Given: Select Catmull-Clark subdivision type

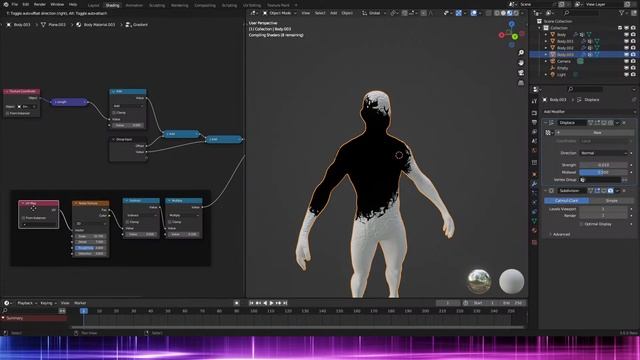Looking at the screenshot, I should tap(567, 201).
